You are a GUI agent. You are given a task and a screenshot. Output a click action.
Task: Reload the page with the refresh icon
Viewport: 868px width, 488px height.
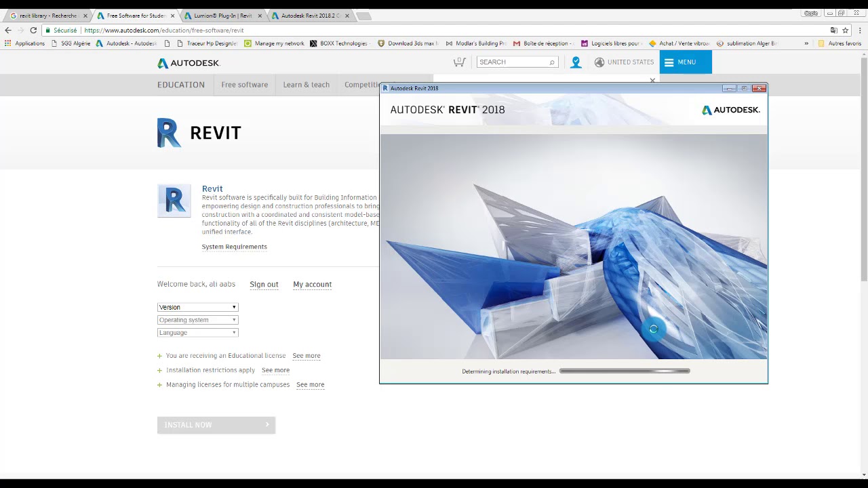pyautogui.click(x=33, y=30)
